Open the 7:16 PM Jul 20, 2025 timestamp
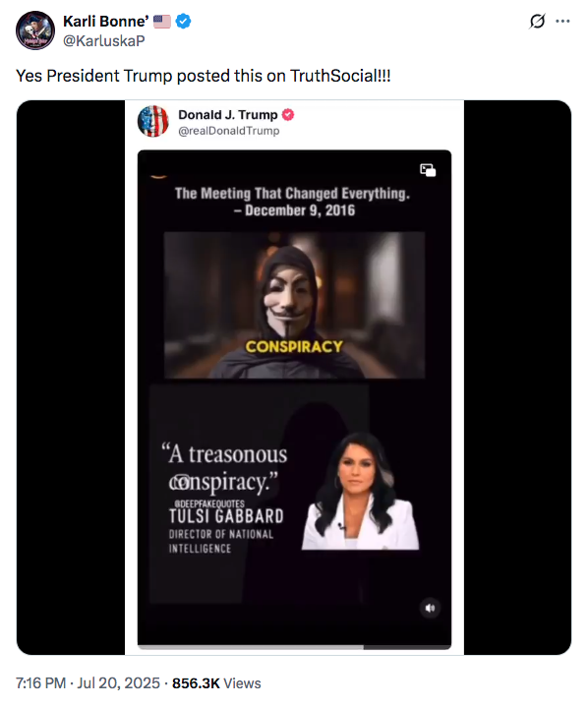588x707 pixels. pyautogui.click(x=88, y=683)
